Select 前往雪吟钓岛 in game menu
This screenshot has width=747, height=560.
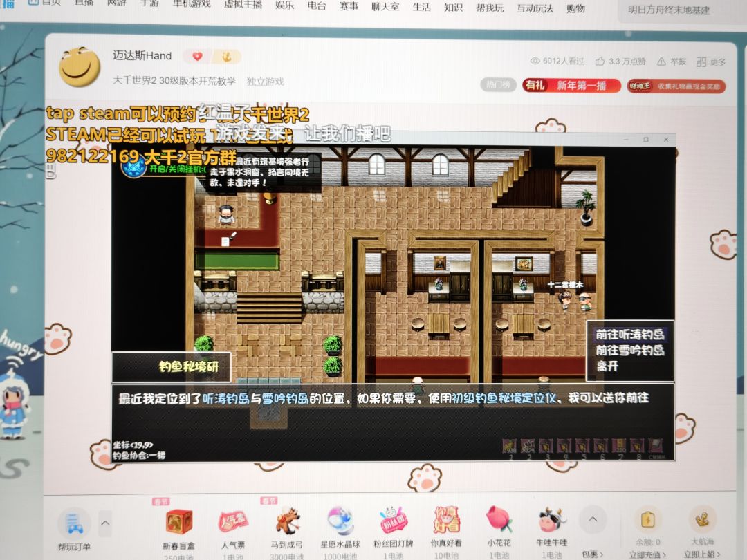pos(630,351)
